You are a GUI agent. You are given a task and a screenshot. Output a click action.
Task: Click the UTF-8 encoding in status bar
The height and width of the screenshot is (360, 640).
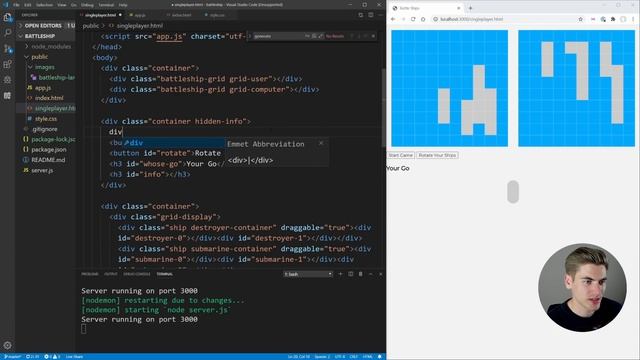click(x=340, y=356)
